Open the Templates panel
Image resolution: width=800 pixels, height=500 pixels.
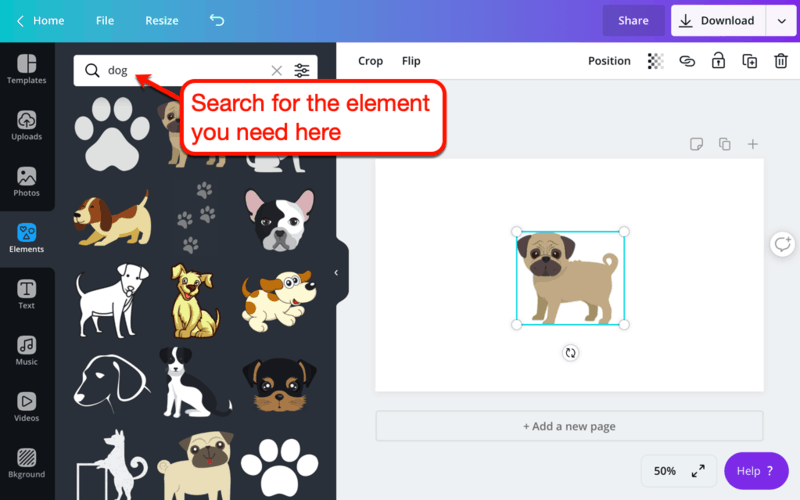coord(27,69)
